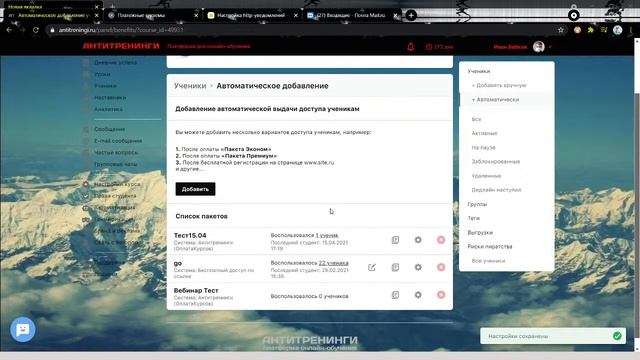Open gear settings for go package

(x=418, y=267)
